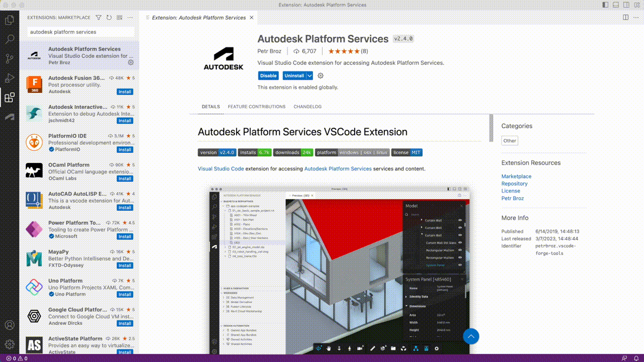Click the blue scroll-to-top arrow button

[471, 336]
